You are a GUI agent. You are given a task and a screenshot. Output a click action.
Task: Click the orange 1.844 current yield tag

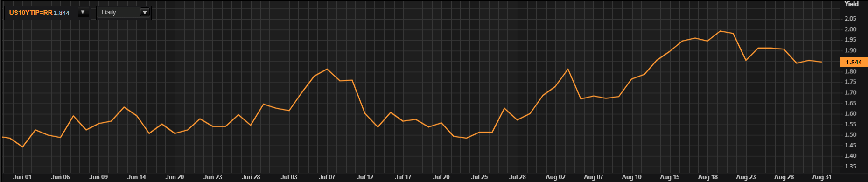coord(854,62)
